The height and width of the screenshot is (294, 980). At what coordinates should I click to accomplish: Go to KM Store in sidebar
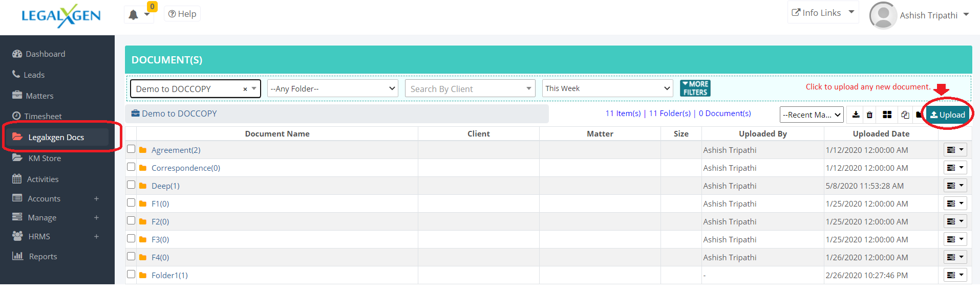(x=45, y=158)
